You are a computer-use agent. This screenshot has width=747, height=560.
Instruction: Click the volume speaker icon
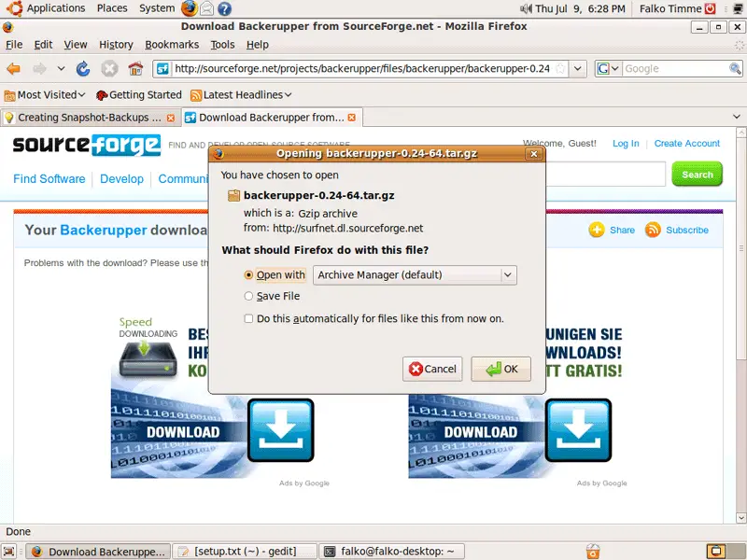click(x=526, y=8)
